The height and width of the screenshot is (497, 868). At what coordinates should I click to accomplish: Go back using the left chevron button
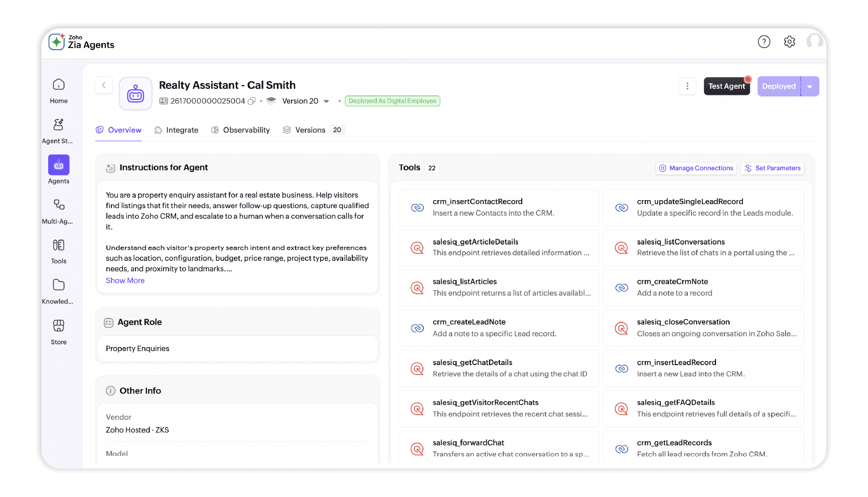[x=104, y=85]
